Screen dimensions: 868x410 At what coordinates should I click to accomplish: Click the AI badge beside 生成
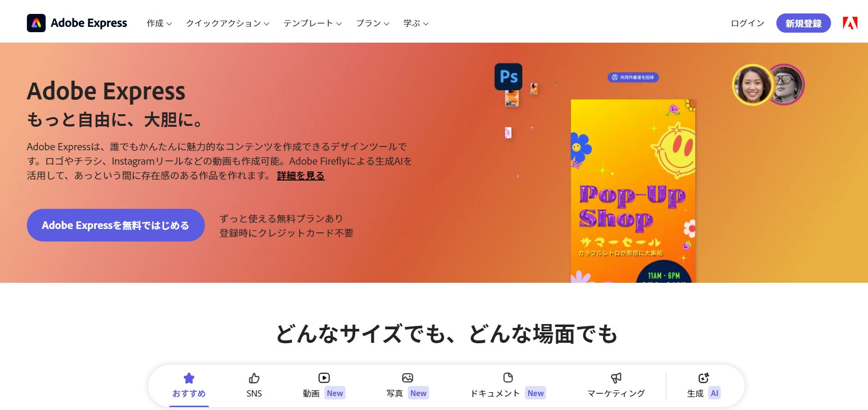714,393
